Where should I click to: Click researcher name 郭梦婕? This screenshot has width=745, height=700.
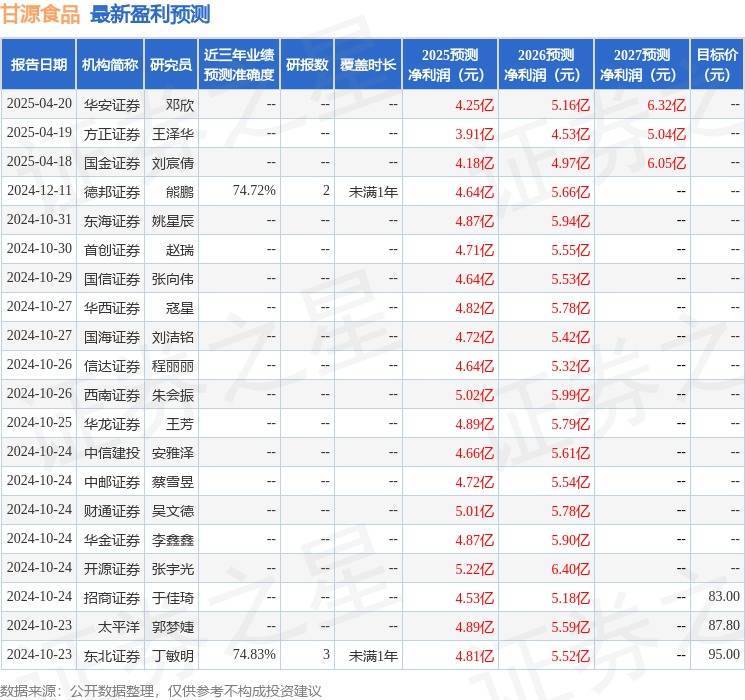click(x=173, y=627)
